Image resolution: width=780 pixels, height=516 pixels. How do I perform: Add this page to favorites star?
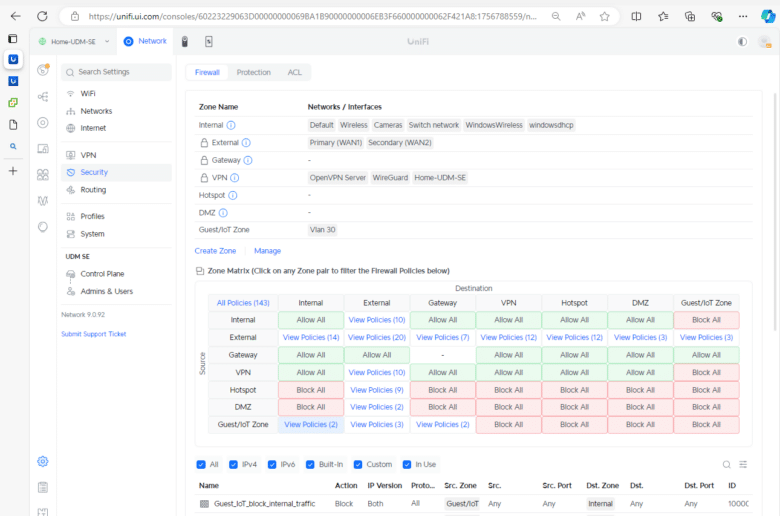604,16
